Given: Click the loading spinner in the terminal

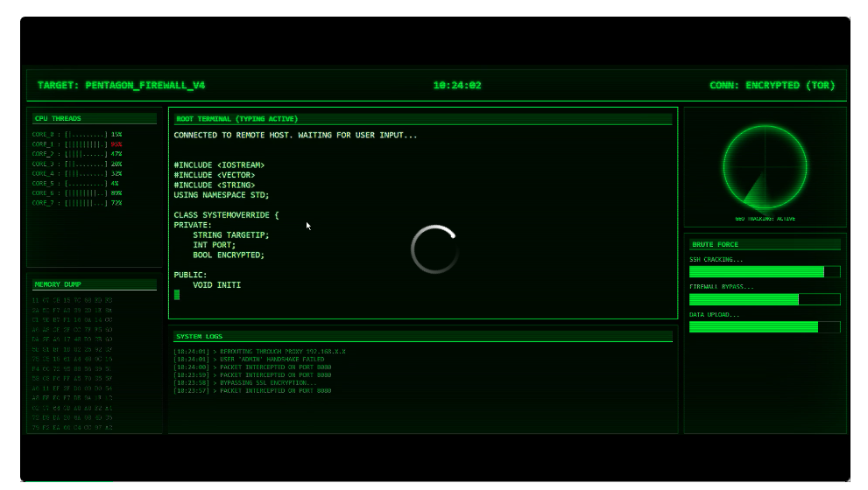Looking at the screenshot, I should tap(434, 249).
